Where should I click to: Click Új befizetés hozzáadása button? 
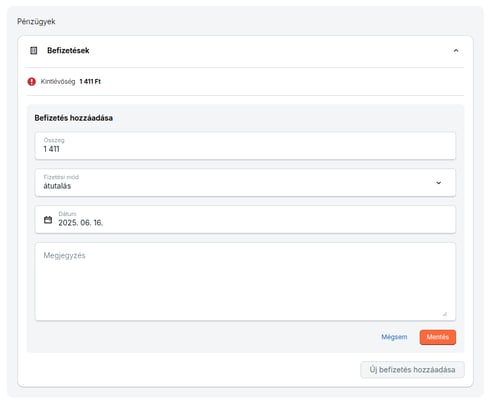412,370
